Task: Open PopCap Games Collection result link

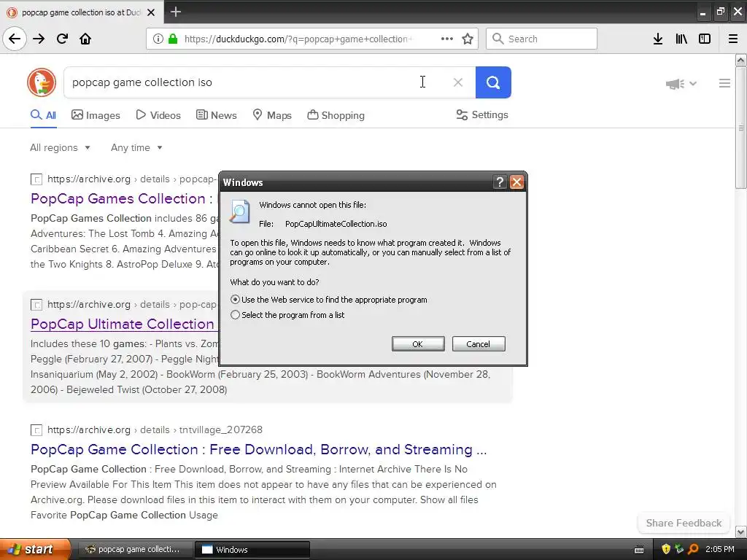Action: [x=122, y=198]
